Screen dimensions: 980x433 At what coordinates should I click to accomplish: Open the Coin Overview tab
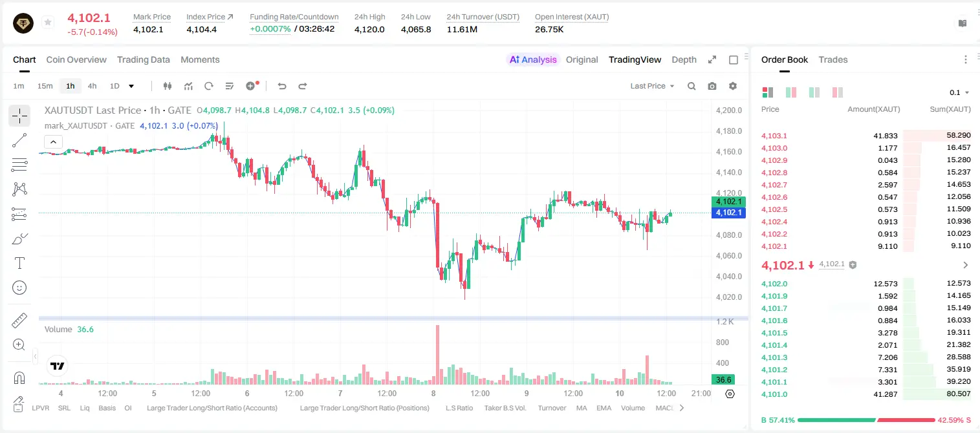[76, 59]
